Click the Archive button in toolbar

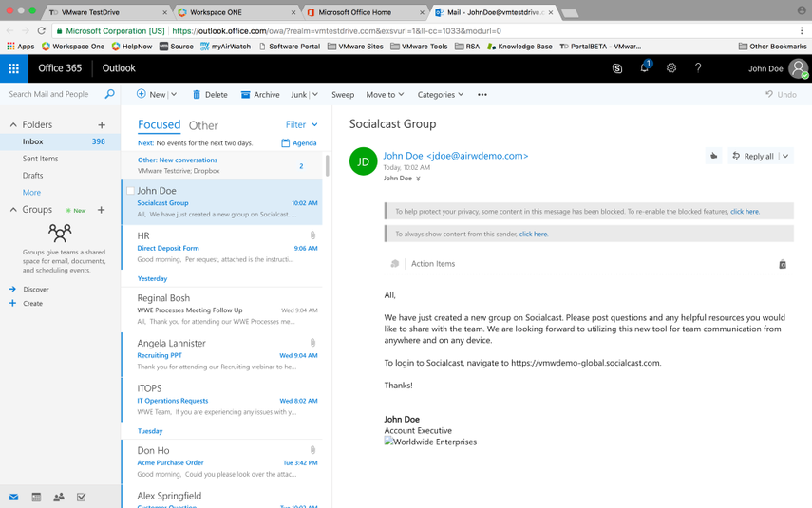pos(260,95)
